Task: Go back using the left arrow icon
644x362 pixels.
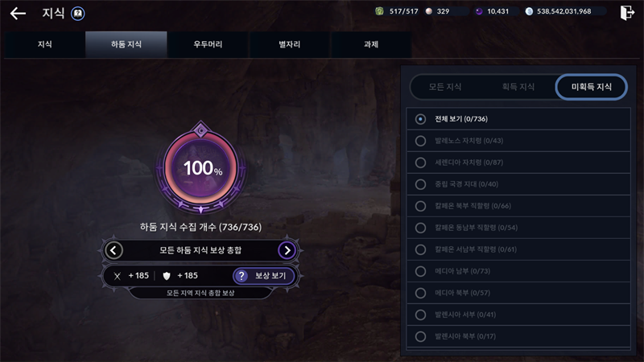Action: click(x=18, y=14)
